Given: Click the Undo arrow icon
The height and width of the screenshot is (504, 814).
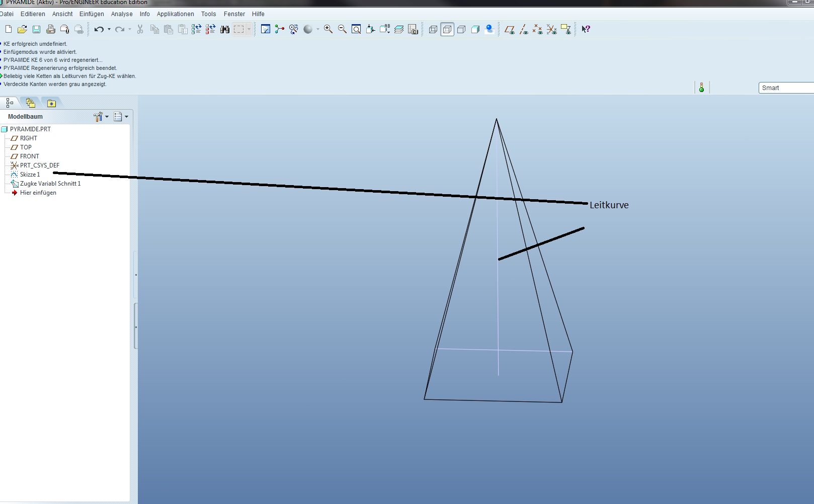Looking at the screenshot, I should (99, 29).
